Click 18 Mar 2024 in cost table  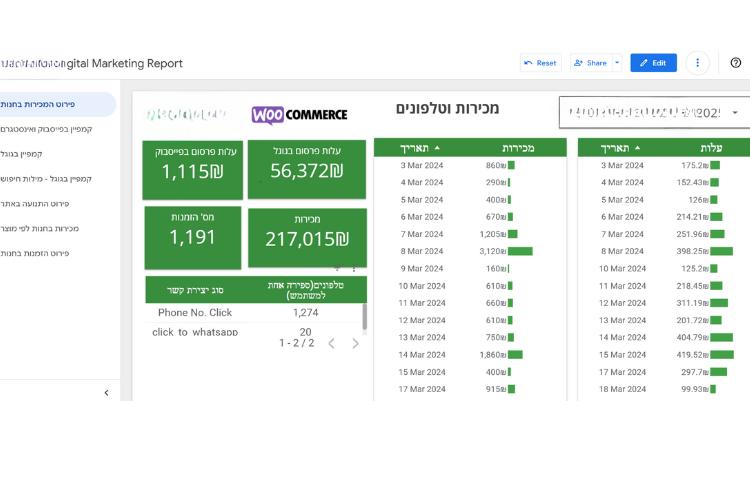(622, 389)
